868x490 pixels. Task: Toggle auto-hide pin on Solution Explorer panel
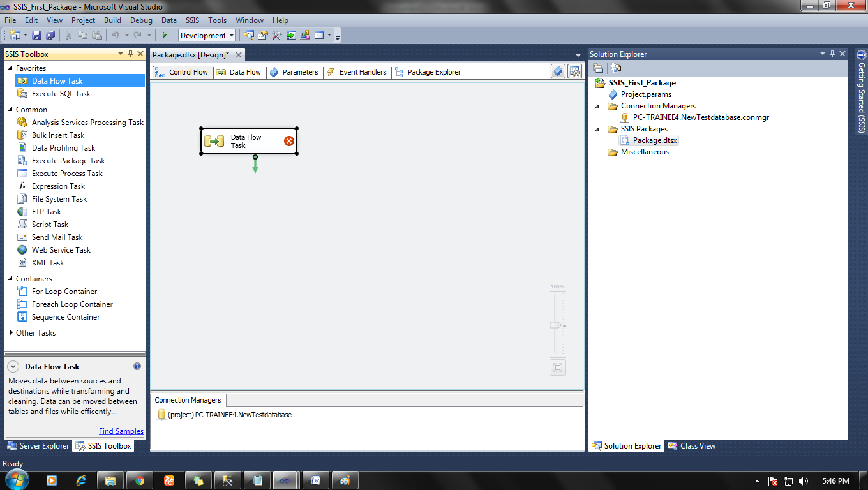coord(832,54)
